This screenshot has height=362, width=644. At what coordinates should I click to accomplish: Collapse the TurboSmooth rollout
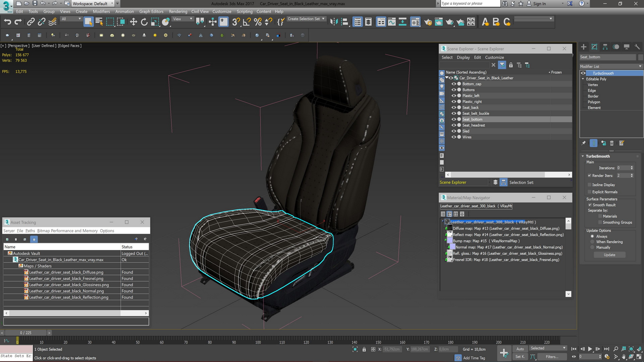(583, 156)
